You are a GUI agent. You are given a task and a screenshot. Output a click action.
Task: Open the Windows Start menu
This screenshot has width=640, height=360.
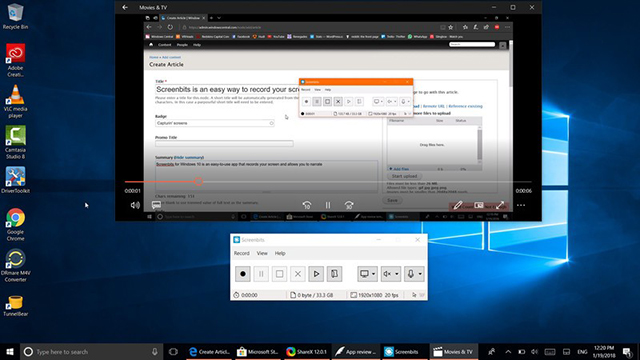[10, 351]
